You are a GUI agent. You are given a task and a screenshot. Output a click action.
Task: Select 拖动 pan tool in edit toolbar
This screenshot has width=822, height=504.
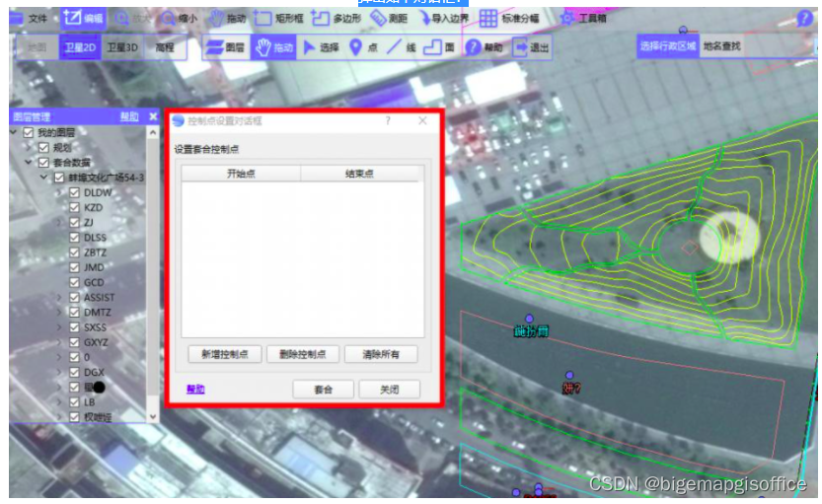coord(273,47)
